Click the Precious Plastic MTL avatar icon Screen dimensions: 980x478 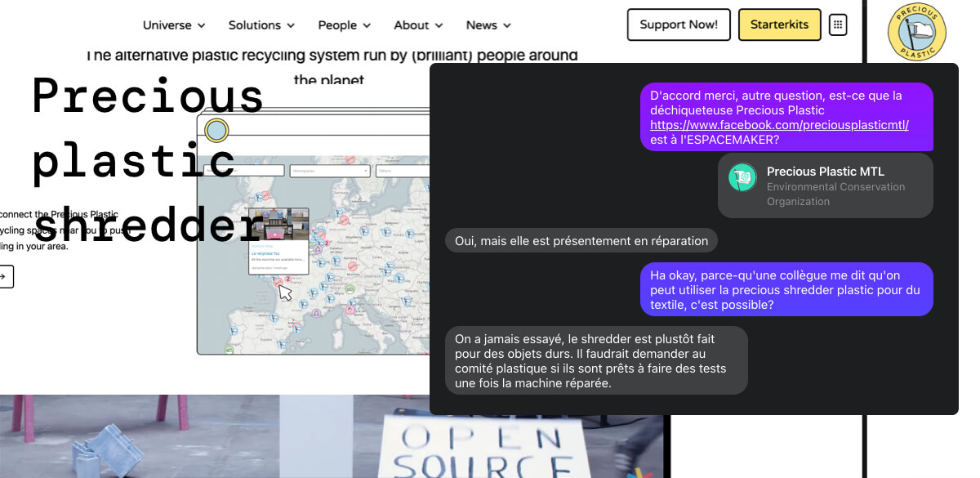tap(742, 177)
